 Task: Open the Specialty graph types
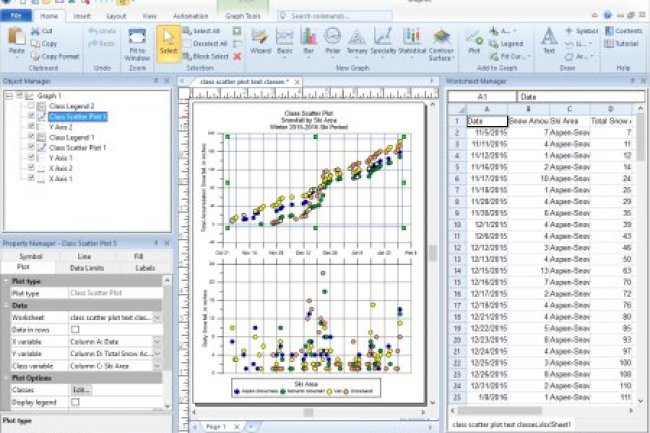[x=383, y=41]
